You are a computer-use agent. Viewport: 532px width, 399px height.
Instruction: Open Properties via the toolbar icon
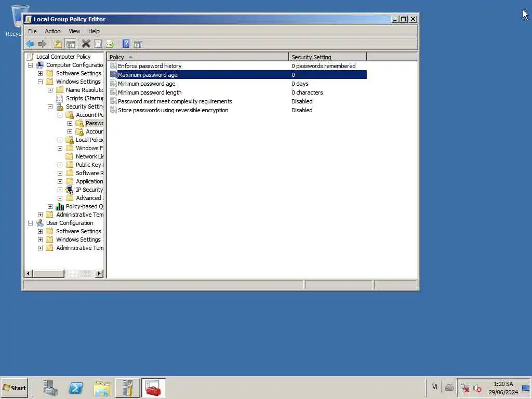pyautogui.click(x=98, y=44)
